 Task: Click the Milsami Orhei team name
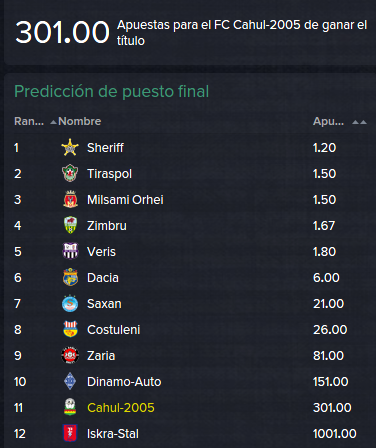tap(125, 200)
